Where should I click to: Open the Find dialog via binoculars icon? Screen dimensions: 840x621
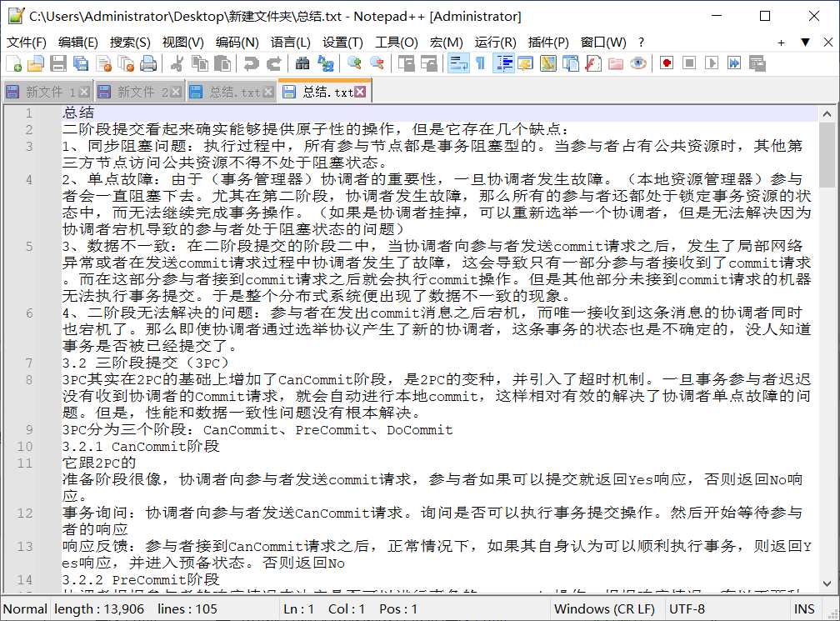(300, 63)
